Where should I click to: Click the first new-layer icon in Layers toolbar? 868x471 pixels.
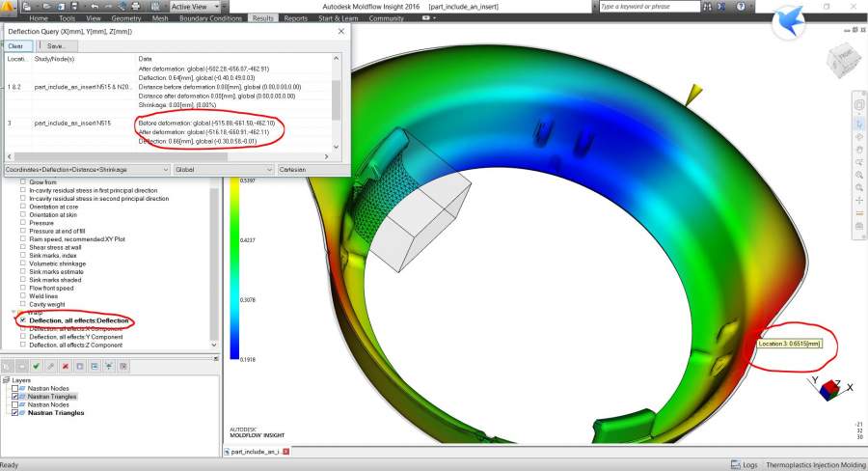pyautogui.click(x=7, y=366)
